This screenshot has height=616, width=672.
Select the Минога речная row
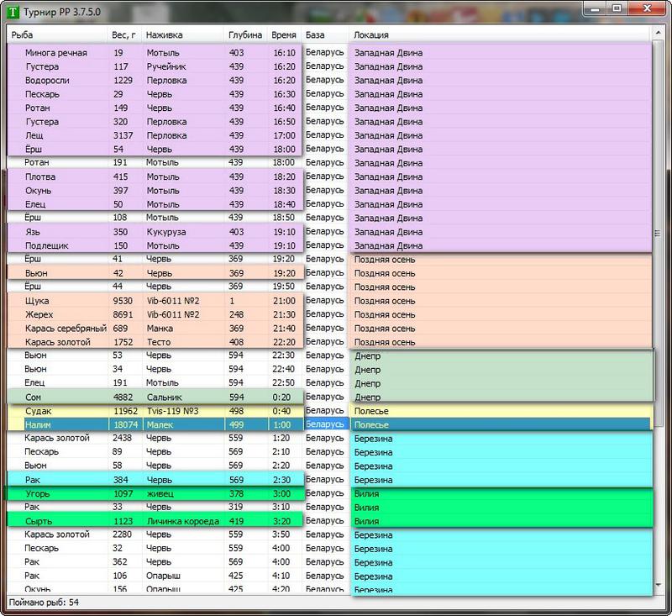(329, 53)
